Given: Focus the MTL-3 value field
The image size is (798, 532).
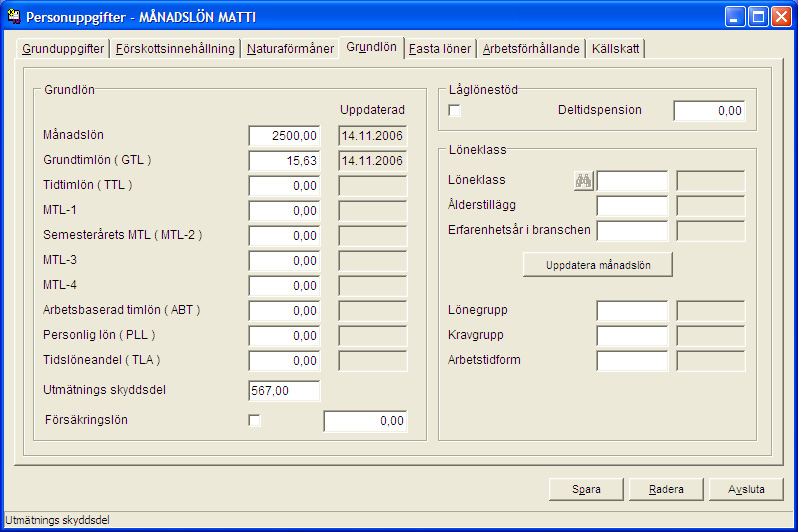Looking at the screenshot, I should [x=284, y=261].
